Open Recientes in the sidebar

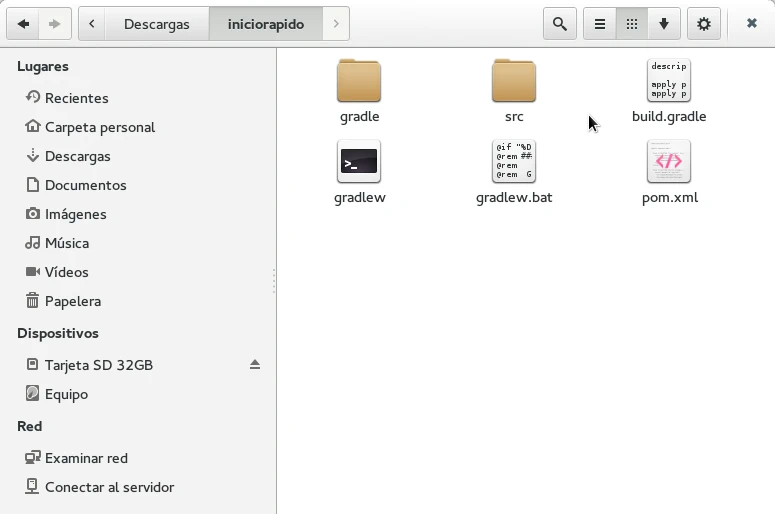[76, 98]
